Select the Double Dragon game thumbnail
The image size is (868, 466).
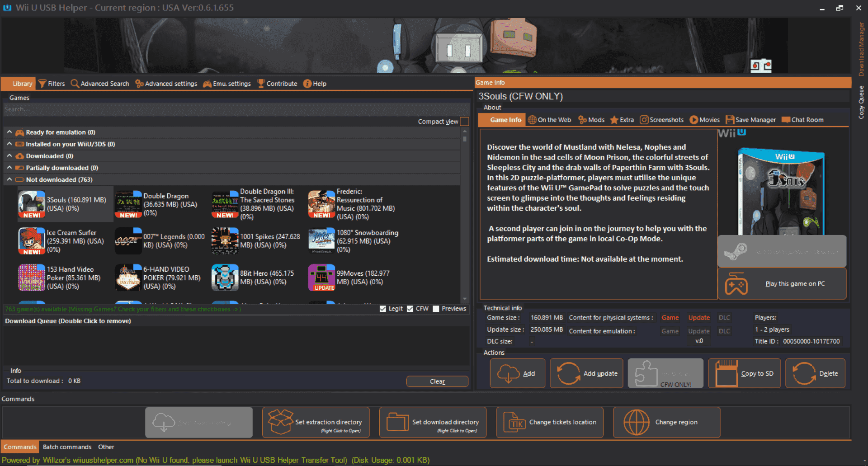[128, 204]
